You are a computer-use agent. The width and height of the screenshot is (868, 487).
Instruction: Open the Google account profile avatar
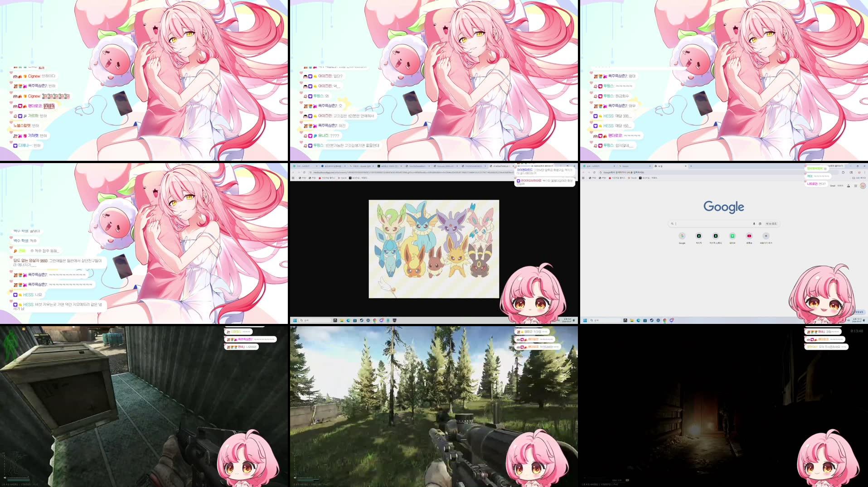click(863, 186)
